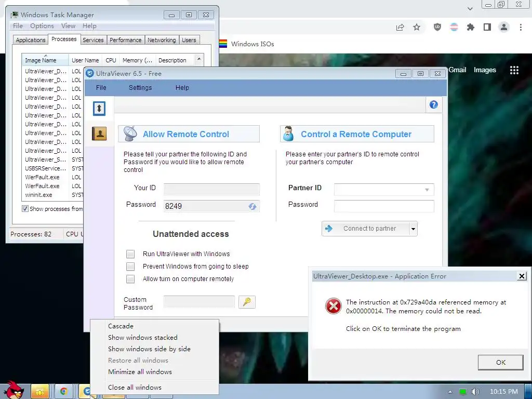This screenshot has height=399, width=532.
Task: Enable Prevent Windows from going to sleep
Action: click(x=130, y=267)
